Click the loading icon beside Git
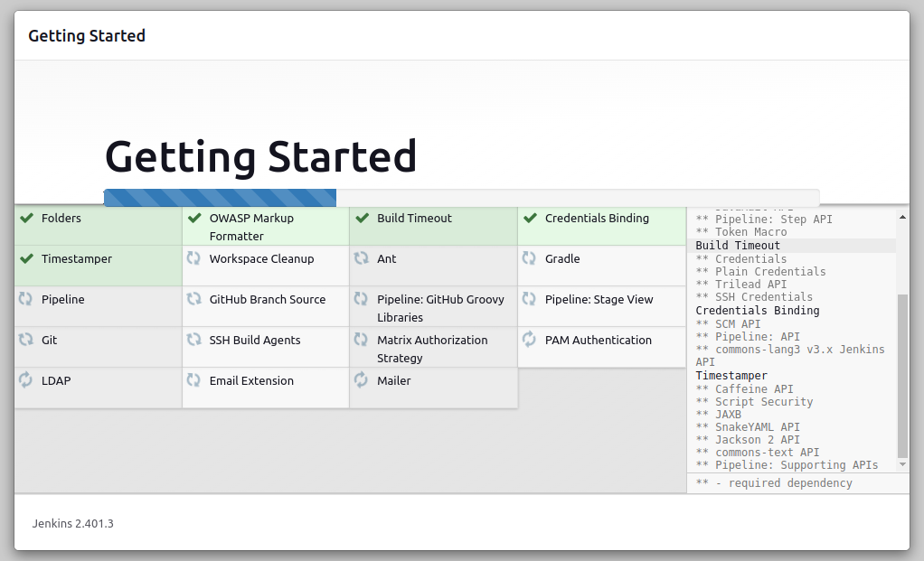Viewport: 924px width, 561px height. [x=25, y=340]
